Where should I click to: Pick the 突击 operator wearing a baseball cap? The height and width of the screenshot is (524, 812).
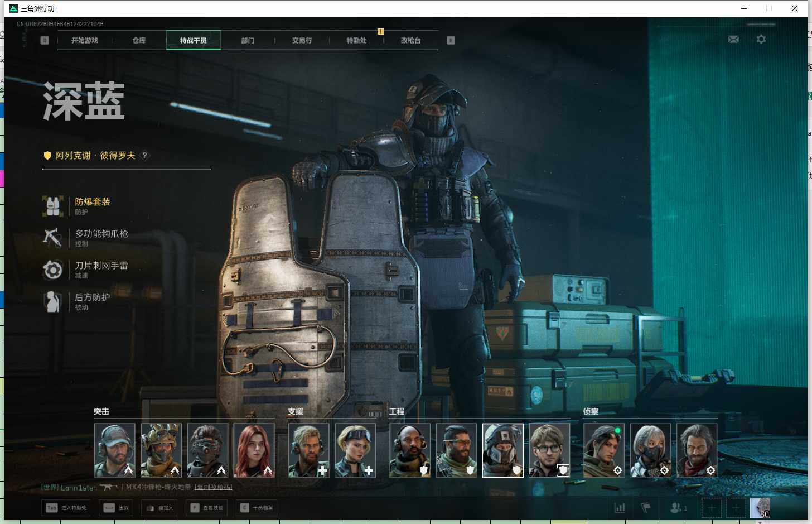114,450
